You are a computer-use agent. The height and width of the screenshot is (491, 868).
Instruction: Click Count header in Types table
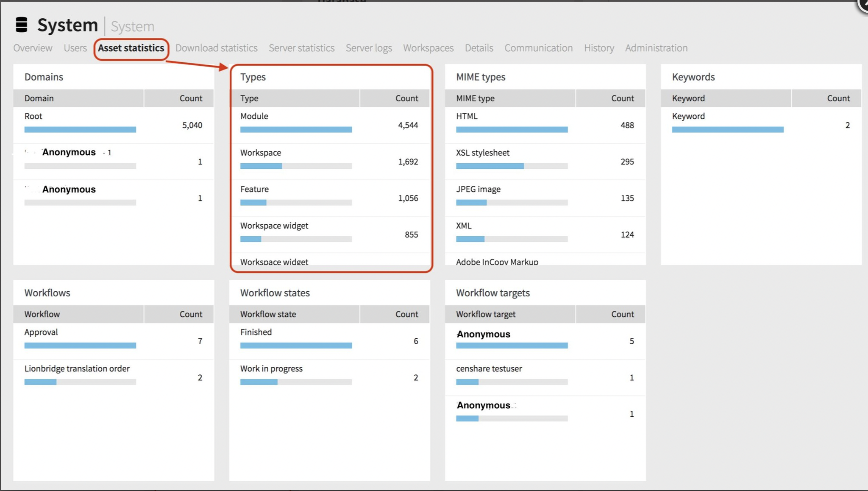(406, 98)
